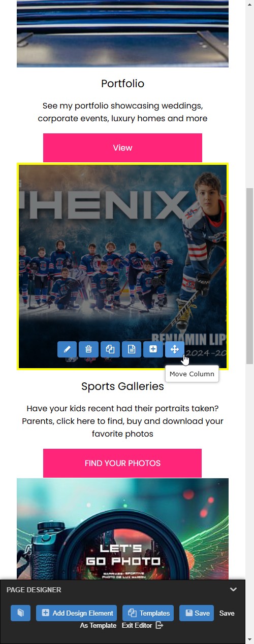Viewport: 254px width, 644px height.
Task: Click the Exit Editor link
Action: click(x=137, y=625)
